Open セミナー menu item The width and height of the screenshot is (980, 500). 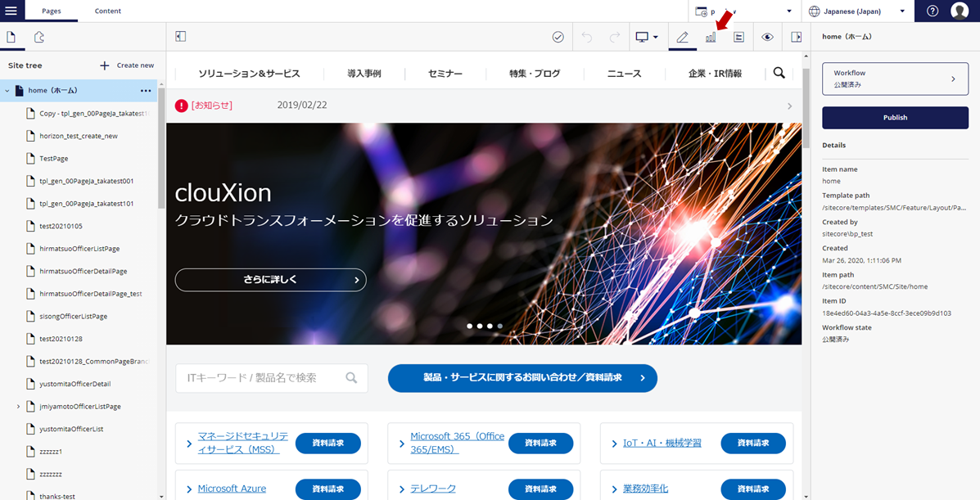445,74
